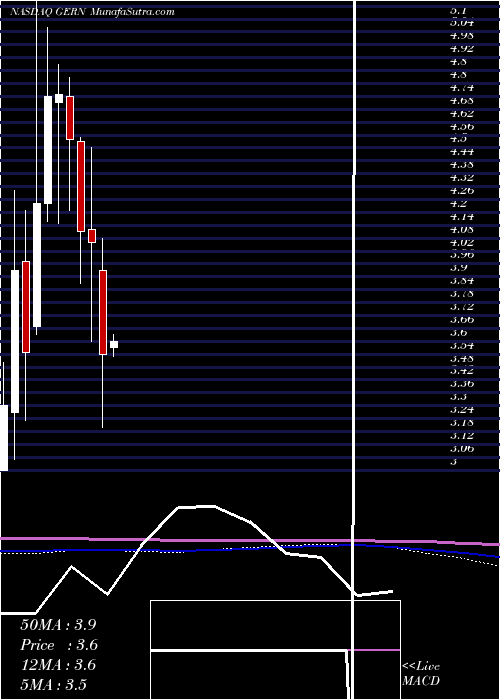Screen dimensions: 500x700
Task: Select the 3.12 price axis label
Action: (x=462, y=435)
